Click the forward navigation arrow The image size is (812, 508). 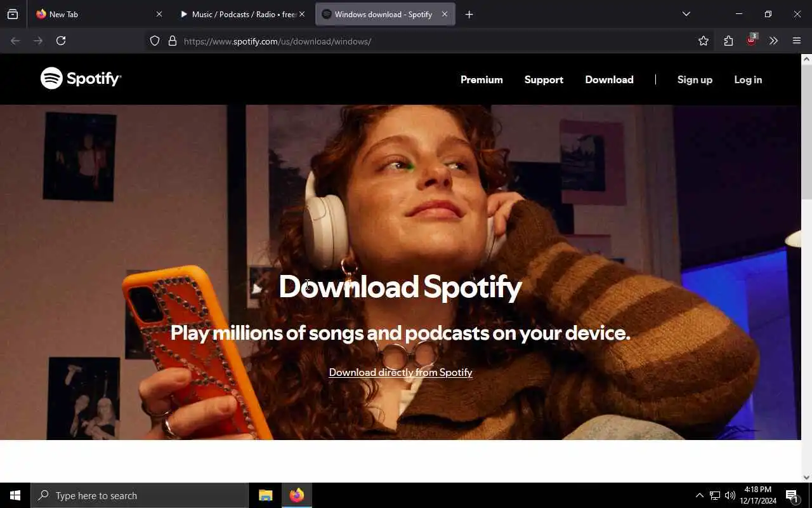tap(38, 41)
